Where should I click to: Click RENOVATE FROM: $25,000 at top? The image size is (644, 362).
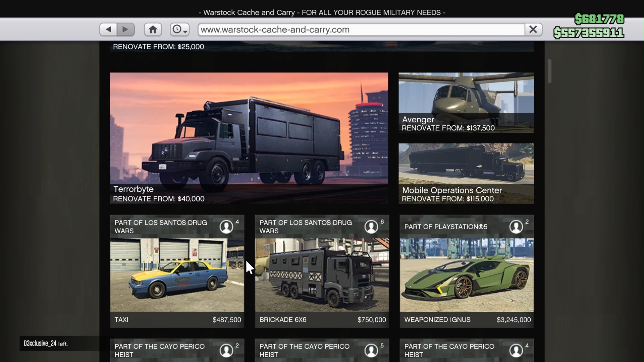pos(158,47)
